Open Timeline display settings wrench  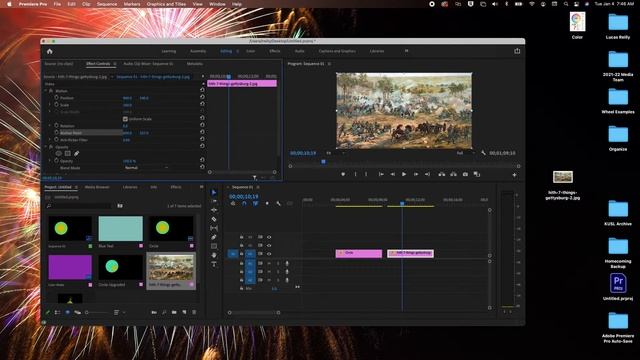(x=278, y=203)
